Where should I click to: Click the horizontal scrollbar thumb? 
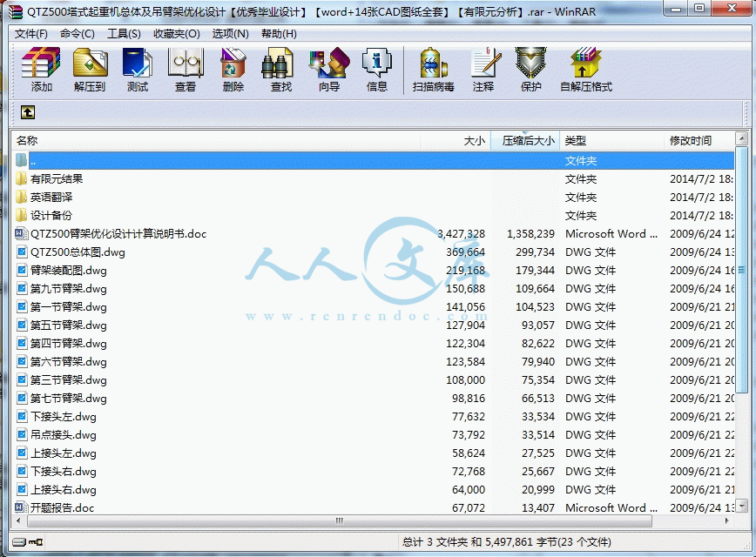click(340, 520)
